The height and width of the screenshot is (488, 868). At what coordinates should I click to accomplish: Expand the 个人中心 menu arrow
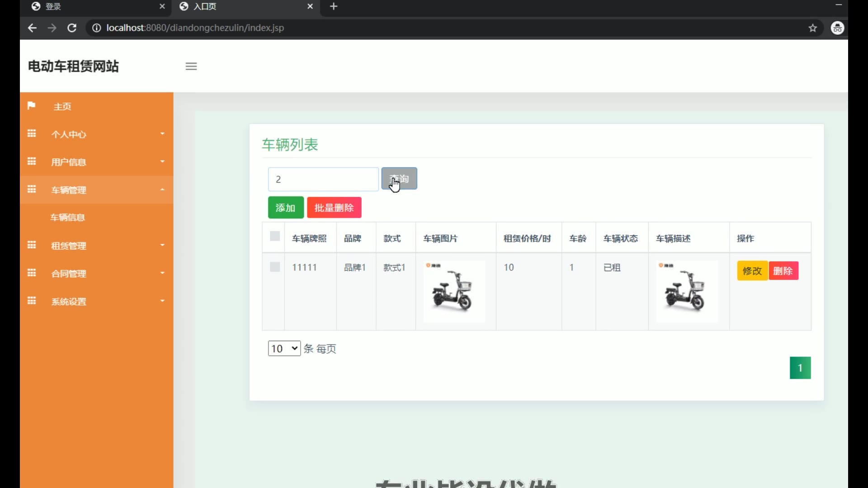click(162, 134)
